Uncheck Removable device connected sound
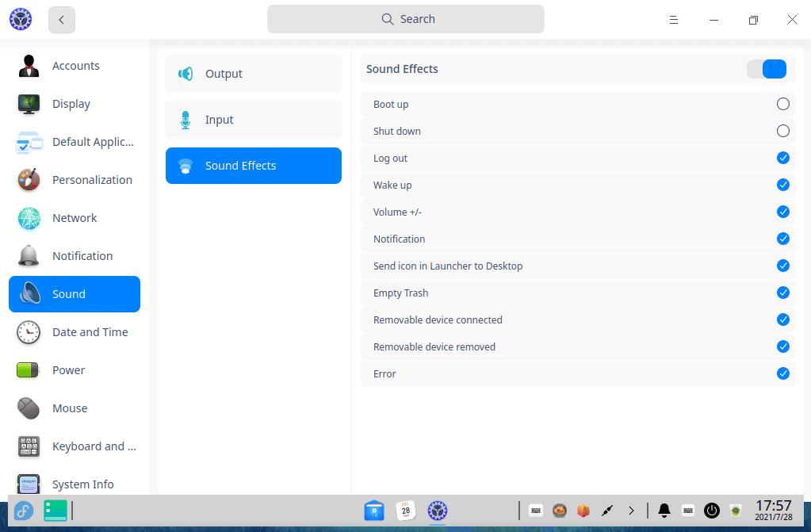The image size is (811, 532). [x=782, y=320]
